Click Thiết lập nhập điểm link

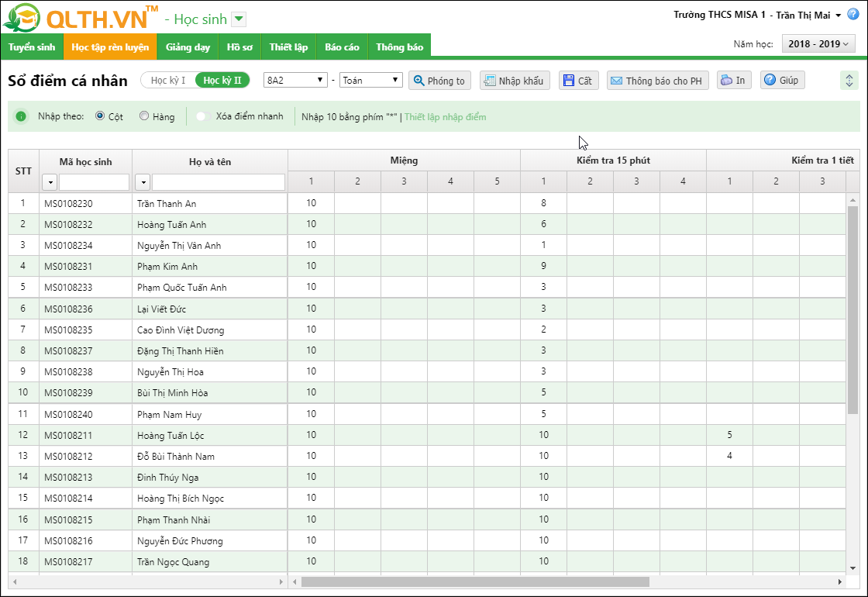click(445, 117)
